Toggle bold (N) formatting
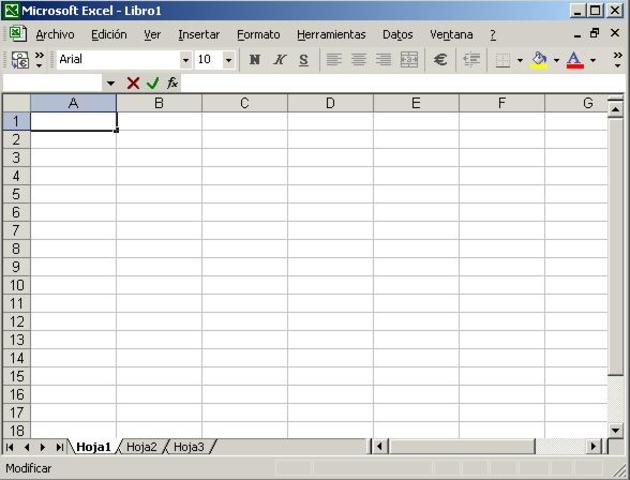Viewport: 630px width, 480px height. click(254, 60)
